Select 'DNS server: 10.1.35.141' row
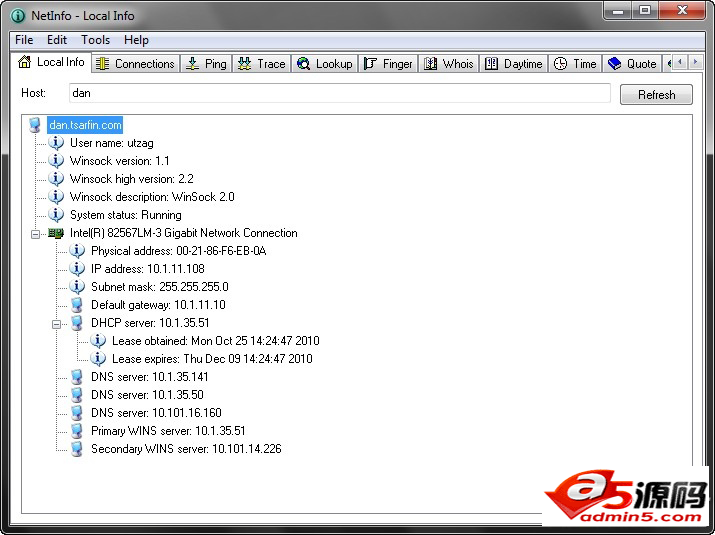 pyautogui.click(x=150, y=377)
